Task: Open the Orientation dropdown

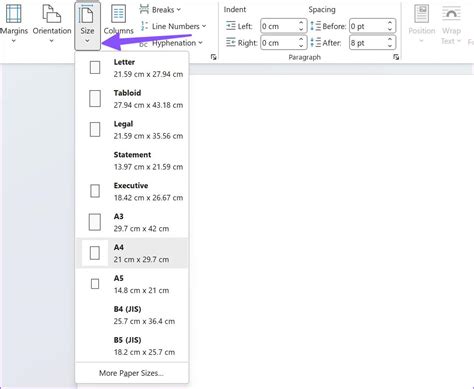Action: click(52, 24)
